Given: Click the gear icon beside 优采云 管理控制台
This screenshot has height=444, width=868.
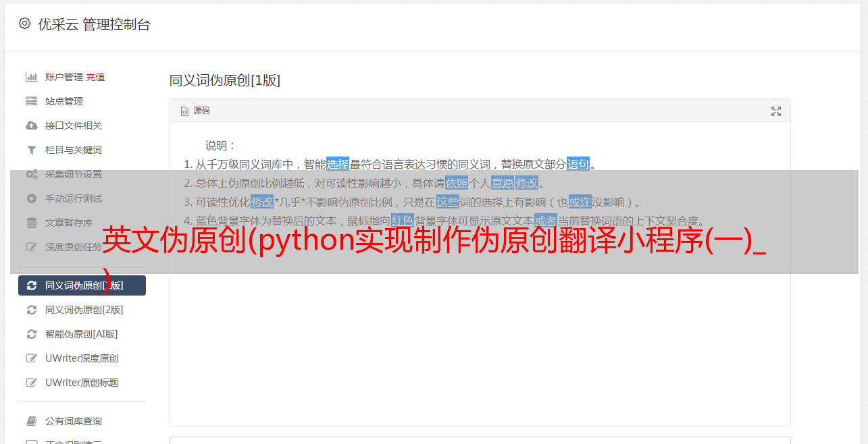Looking at the screenshot, I should [x=25, y=24].
